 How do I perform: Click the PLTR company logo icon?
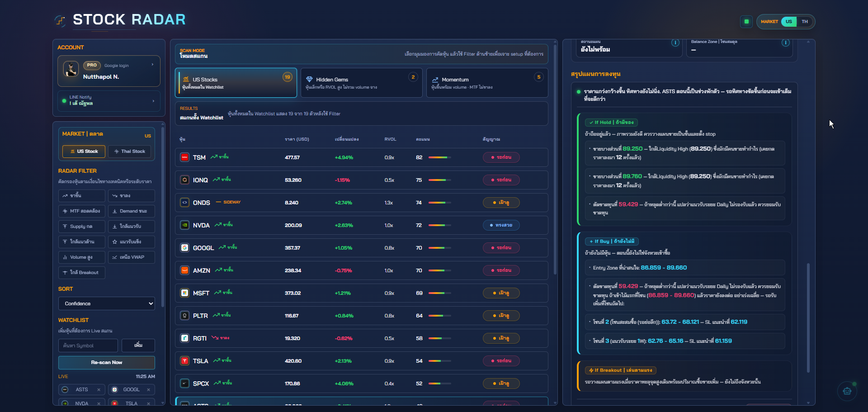(184, 316)
